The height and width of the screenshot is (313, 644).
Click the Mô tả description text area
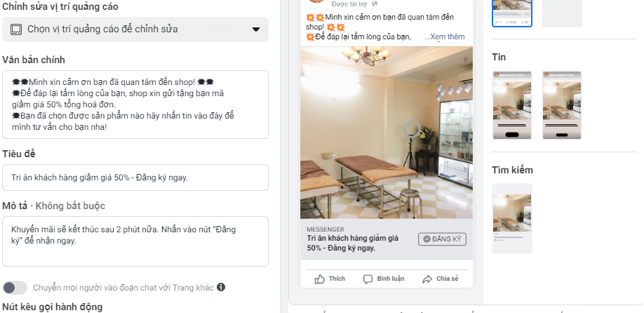(135, 241)
